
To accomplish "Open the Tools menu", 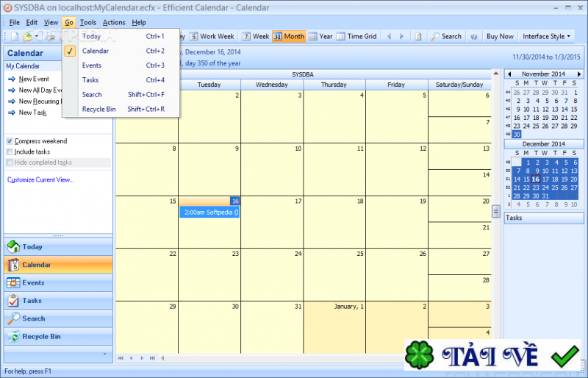I will [87, 23].
